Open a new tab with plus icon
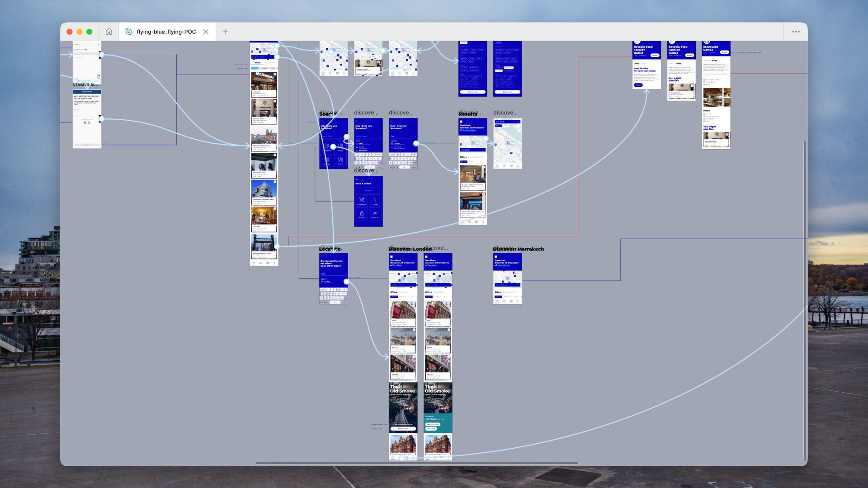Screen dimensions: 868x488 click(x=226, y=32)
